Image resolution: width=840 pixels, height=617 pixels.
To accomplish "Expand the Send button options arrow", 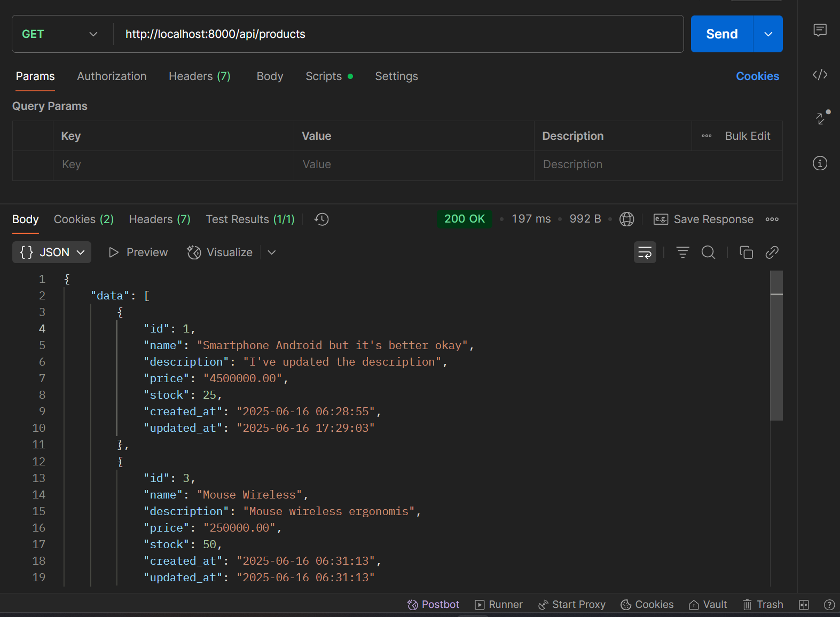I will pos(768,34).
